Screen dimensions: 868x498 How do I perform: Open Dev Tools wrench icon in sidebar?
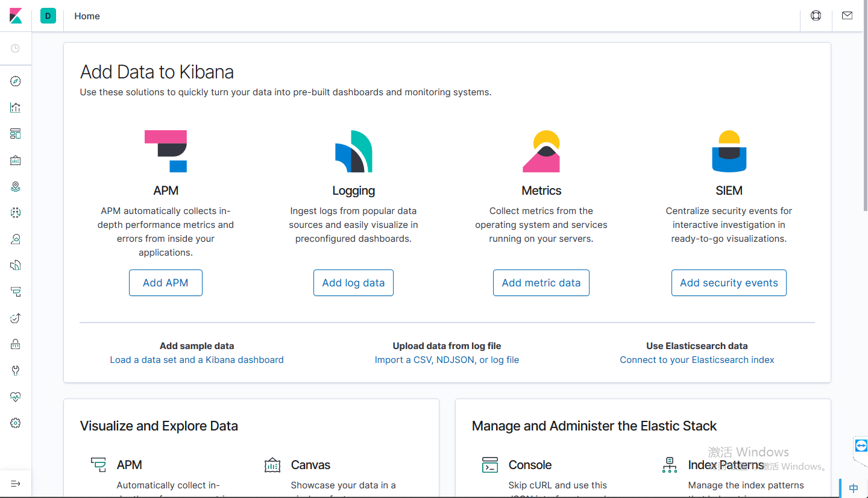(16, 370)
